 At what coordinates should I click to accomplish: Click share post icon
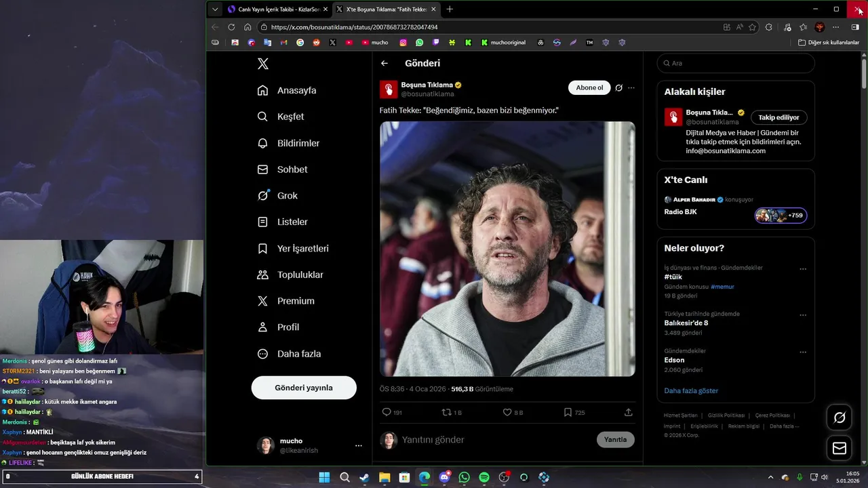coord(628,412)
